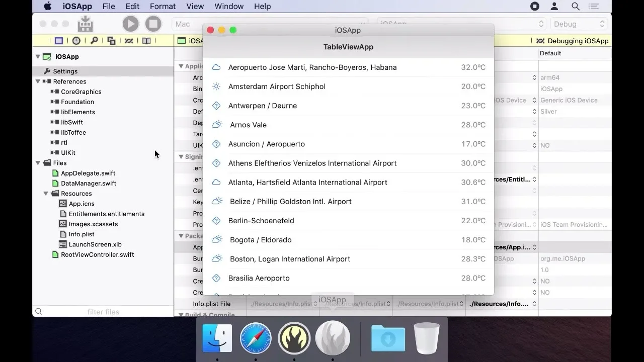The height and width of the screenshot is (362, 644).
Task: Click cloud-sun icon beside Arnos Vale
Action: pos(217,125)
